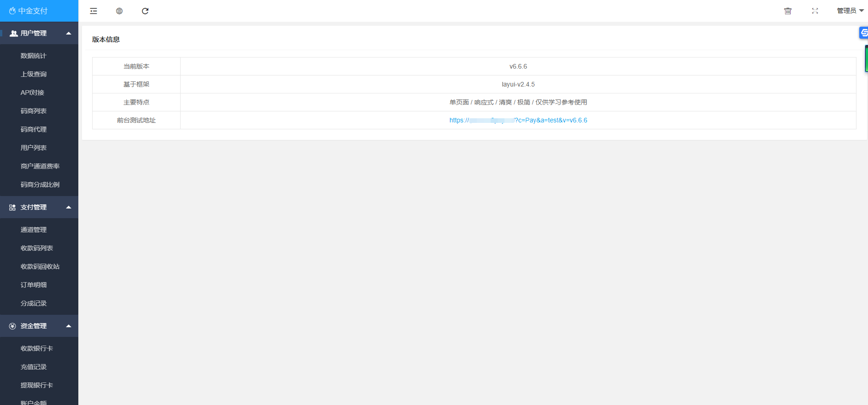Image resolution: width=868 pixels, height=405 pixels.
Task: Select API对接 menu item
Action: (32, 93)
